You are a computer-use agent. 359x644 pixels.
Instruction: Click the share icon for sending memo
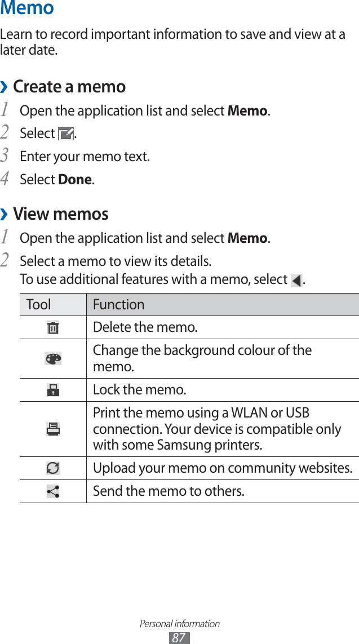[x=53, y=491]
